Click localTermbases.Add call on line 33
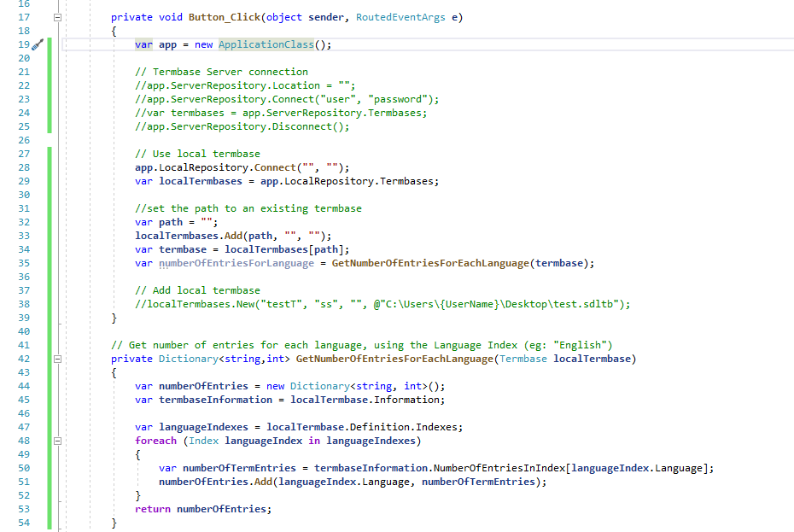 click(x=233, y=236)
